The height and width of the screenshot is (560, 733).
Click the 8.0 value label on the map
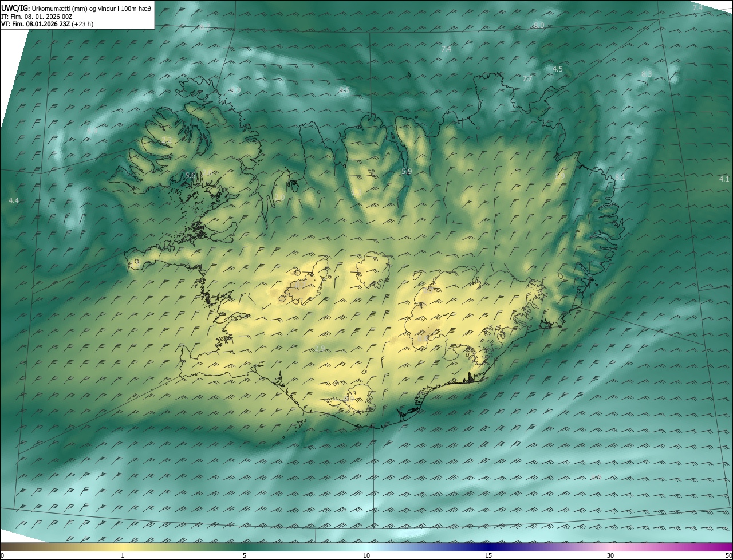click(538, 26)
